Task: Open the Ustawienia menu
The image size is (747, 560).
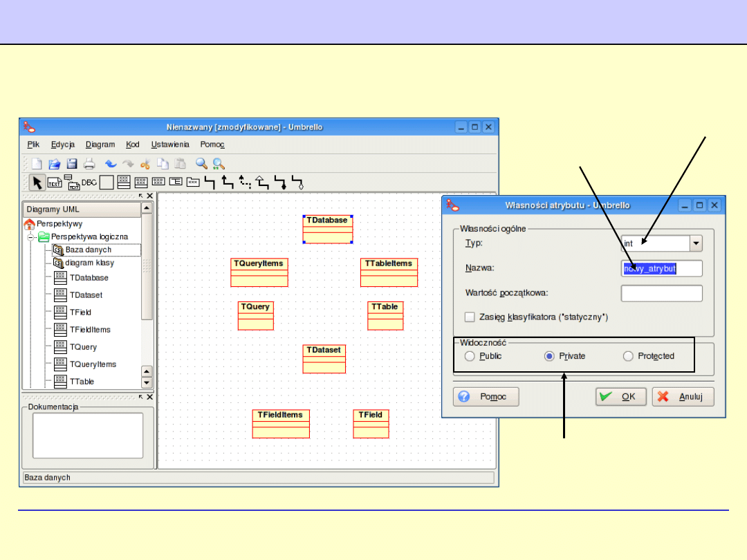Action: click(x=170, y=144)
